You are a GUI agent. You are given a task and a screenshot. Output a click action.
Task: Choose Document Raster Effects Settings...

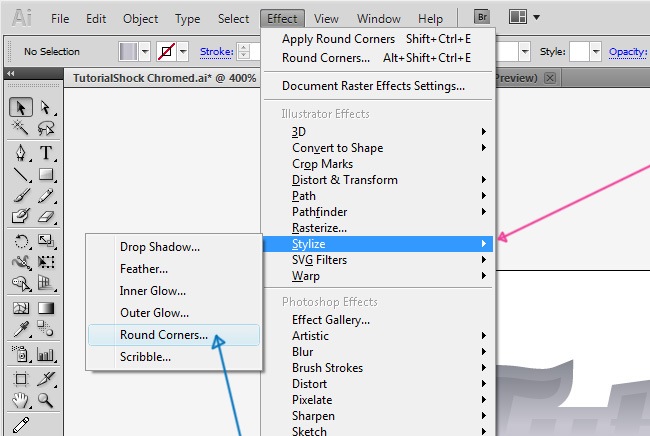[x=376, y=86]
